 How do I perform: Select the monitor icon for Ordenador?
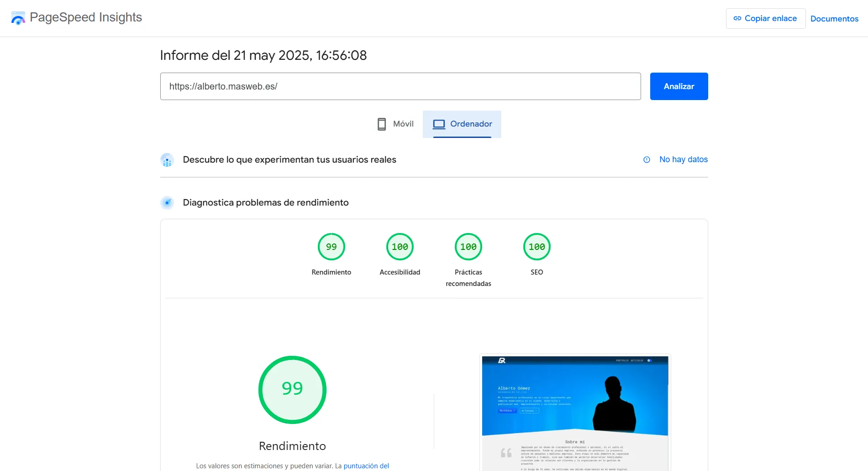tap(439, 123)
